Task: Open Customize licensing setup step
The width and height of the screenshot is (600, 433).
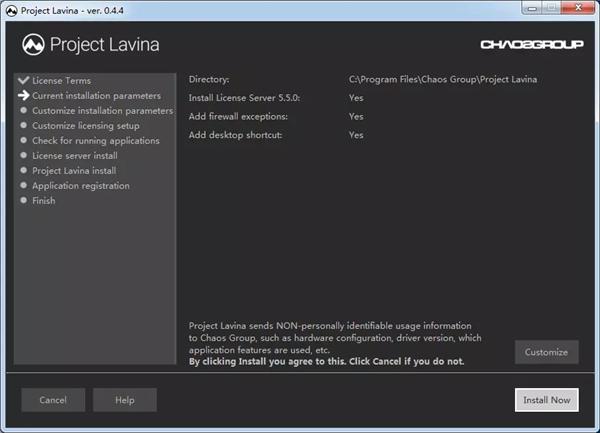Action: point(86,126)
